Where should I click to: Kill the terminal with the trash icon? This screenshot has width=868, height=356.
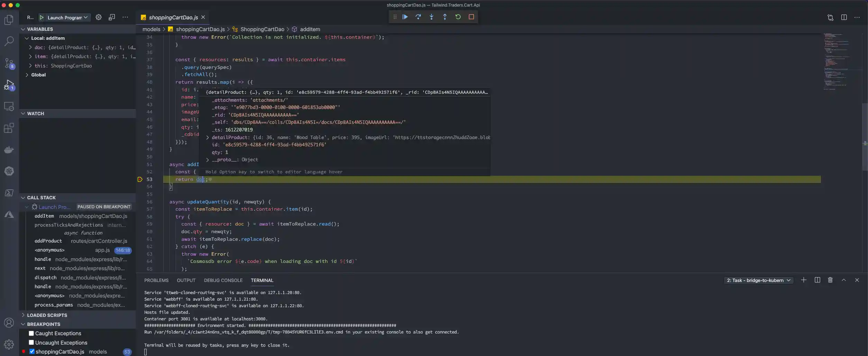point(830,280)
